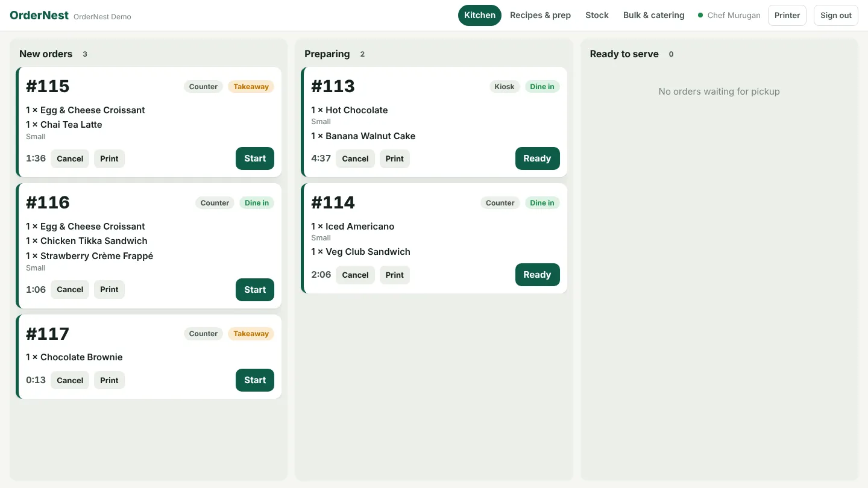Print ticket for order #116

[109, 290]
